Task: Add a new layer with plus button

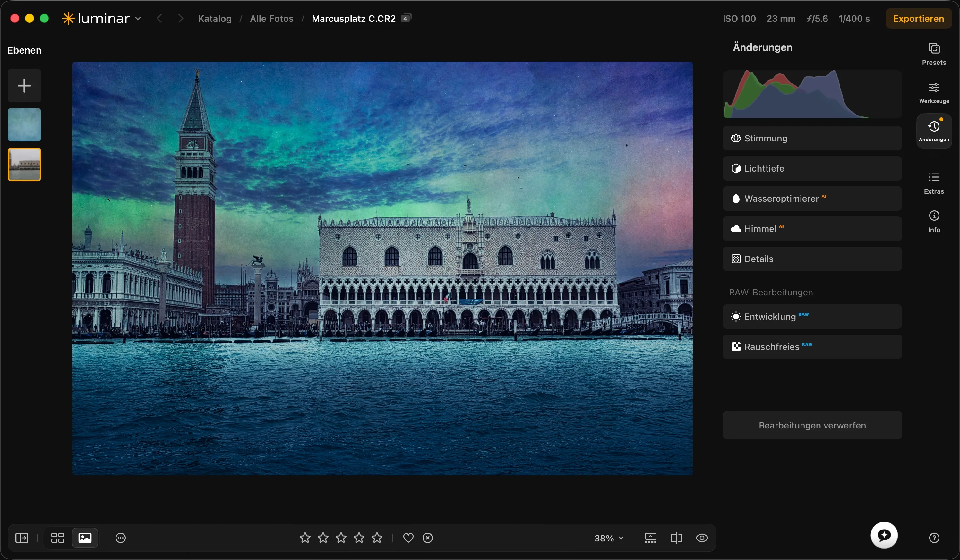Action: coord(24,86)
